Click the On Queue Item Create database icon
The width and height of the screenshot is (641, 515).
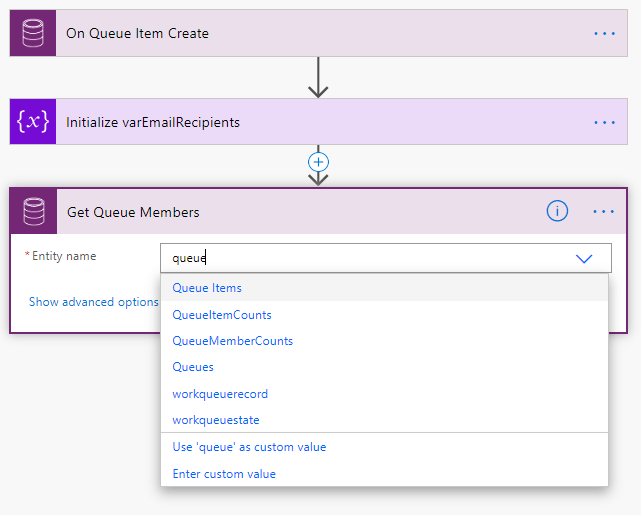pyautogui.click(x=33, y=33)
